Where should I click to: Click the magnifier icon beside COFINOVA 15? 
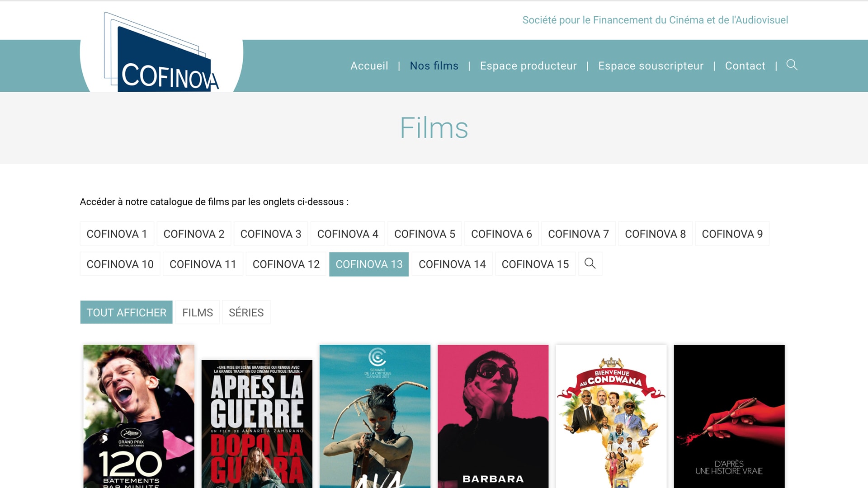tap(590, 263)
